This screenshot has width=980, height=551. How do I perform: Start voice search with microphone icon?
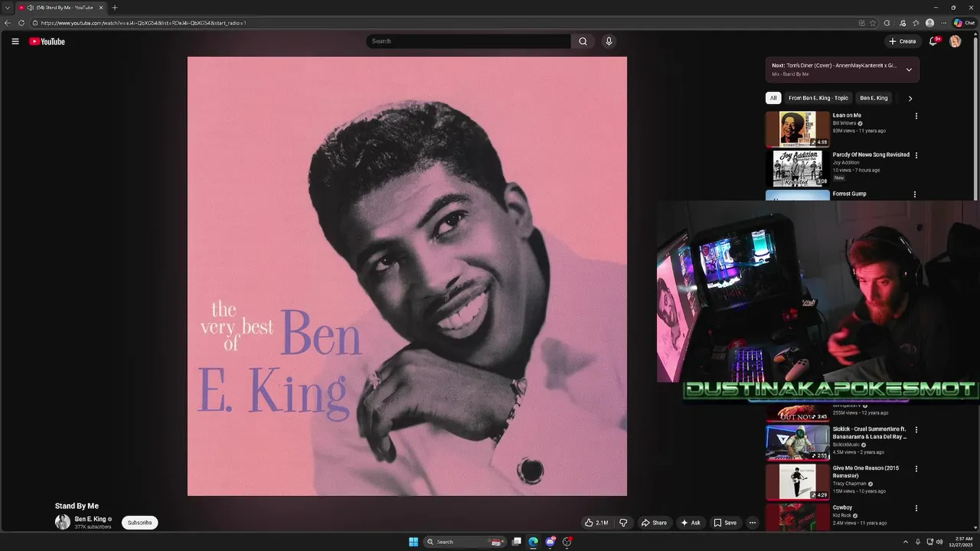[x=609, y=41]
